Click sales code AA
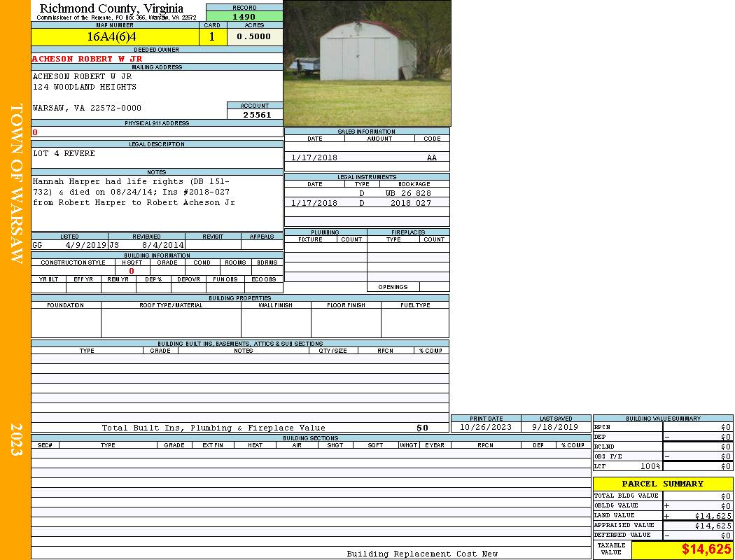This screenshot has height=560, width=735. coord(432,157)
